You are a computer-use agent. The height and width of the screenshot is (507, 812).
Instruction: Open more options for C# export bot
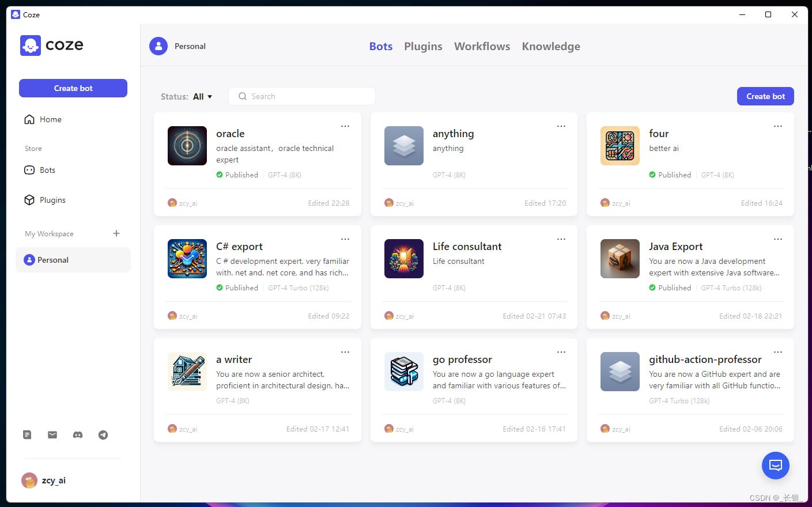345,239
